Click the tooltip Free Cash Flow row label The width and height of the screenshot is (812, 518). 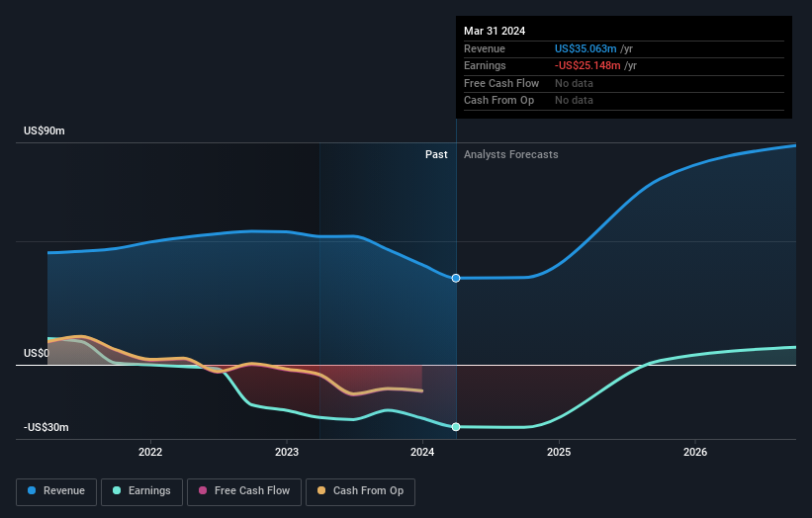501,83
